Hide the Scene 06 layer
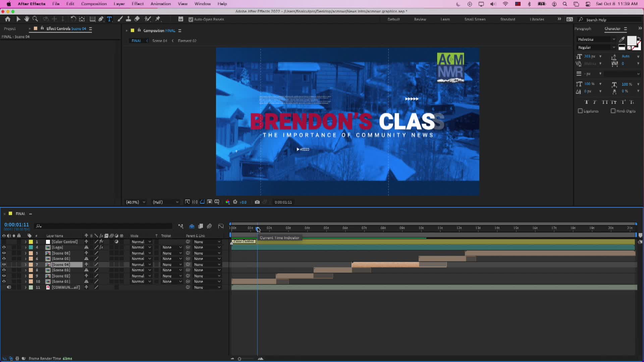The image size is (644, 362). [4, 253]
